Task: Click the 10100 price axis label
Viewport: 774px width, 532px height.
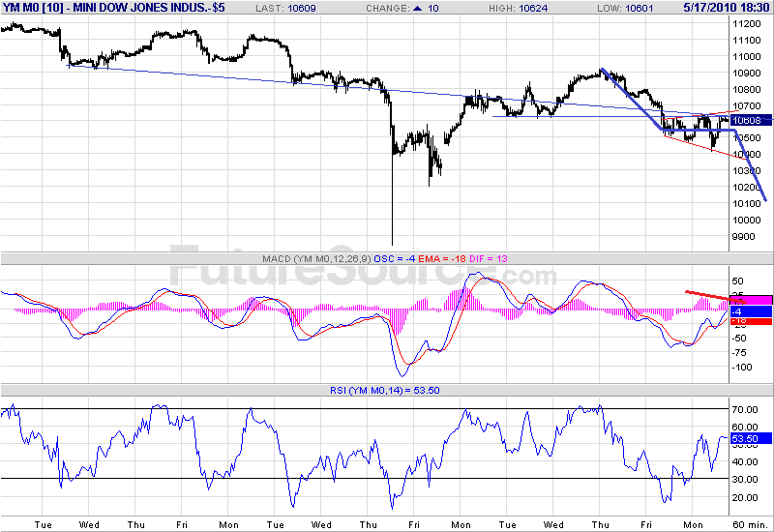Action: [747, 203]
